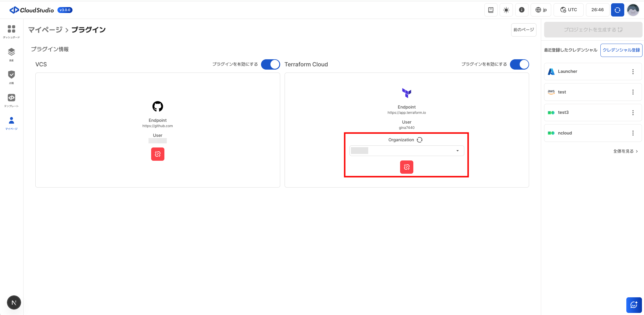644x315 pixels.
Task: Click the theme brightness sun icon
Action: tap(506, 10)
